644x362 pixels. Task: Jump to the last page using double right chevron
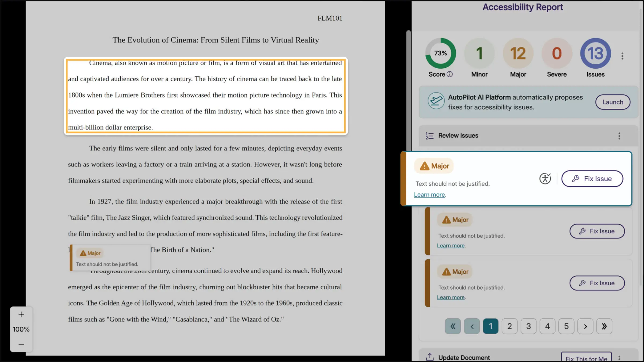[x=604, y=326]
